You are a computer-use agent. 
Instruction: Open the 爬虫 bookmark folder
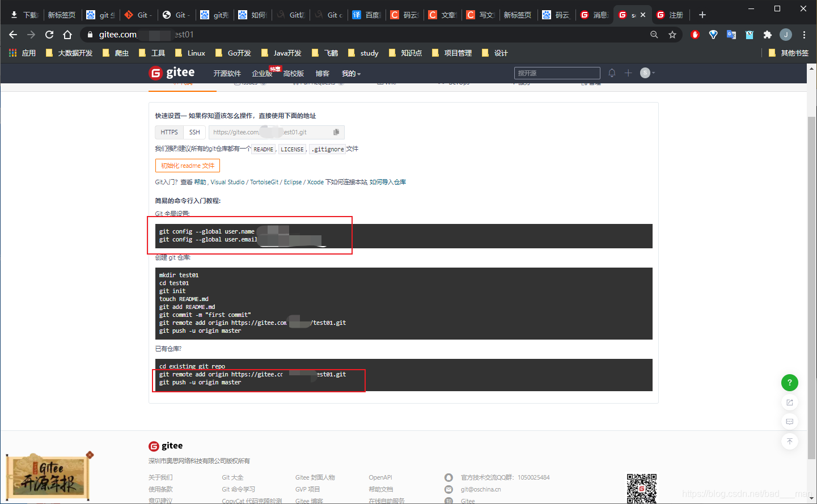[x=116, y=53]
